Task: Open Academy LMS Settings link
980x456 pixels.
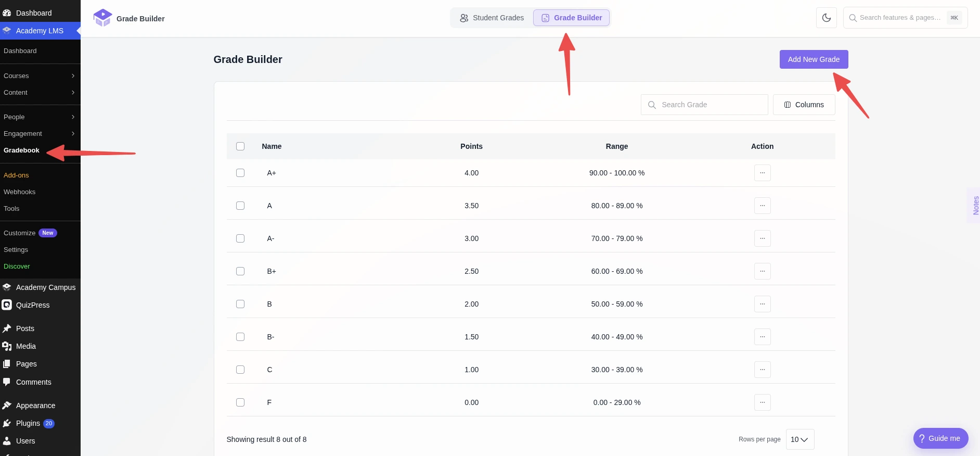Action: coord(16,250)
